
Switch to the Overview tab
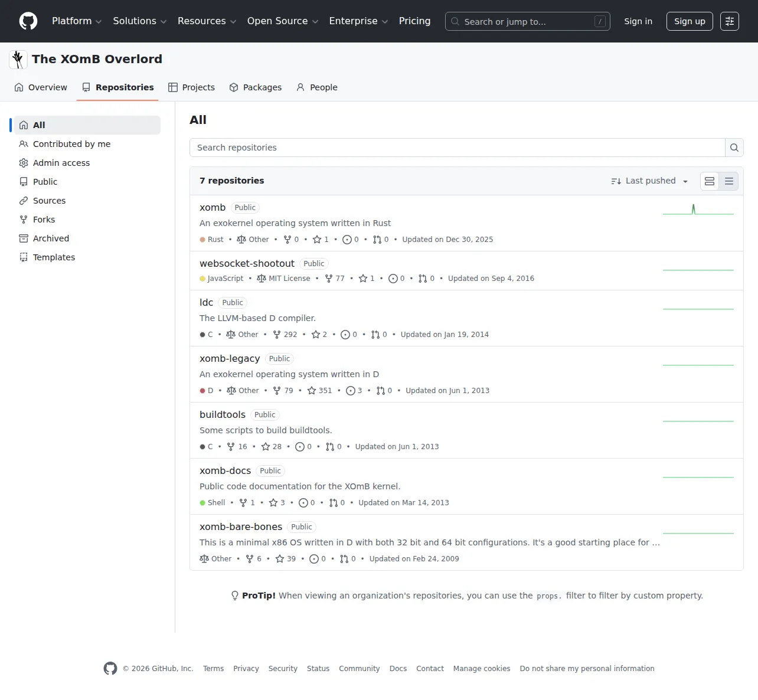click(x=41, y=87)
